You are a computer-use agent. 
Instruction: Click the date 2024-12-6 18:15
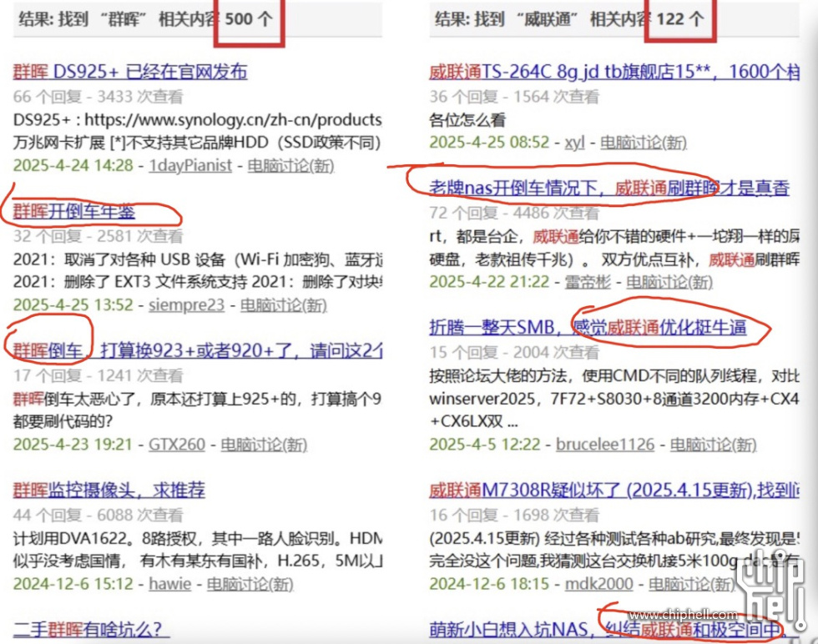pyautogui.click(x=489, y=583)
